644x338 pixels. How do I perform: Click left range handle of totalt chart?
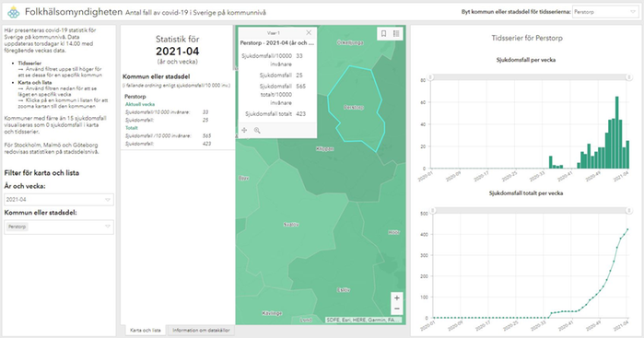(x=432, y=211)
